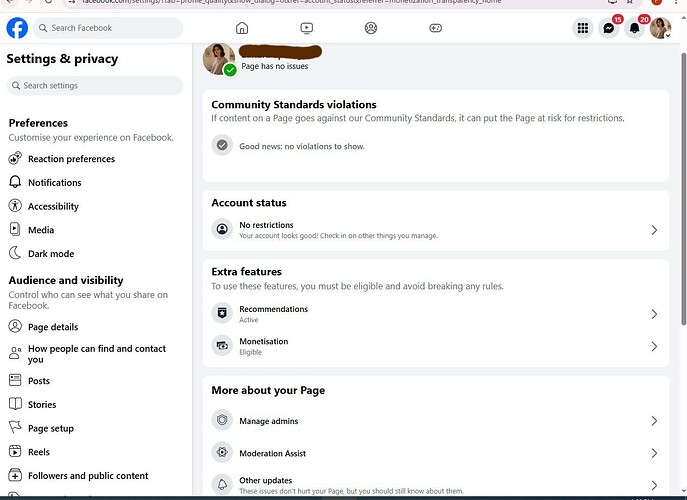Open the profile avatar account menu
Screen dimensions: 687x500
(x=660, y=28)
